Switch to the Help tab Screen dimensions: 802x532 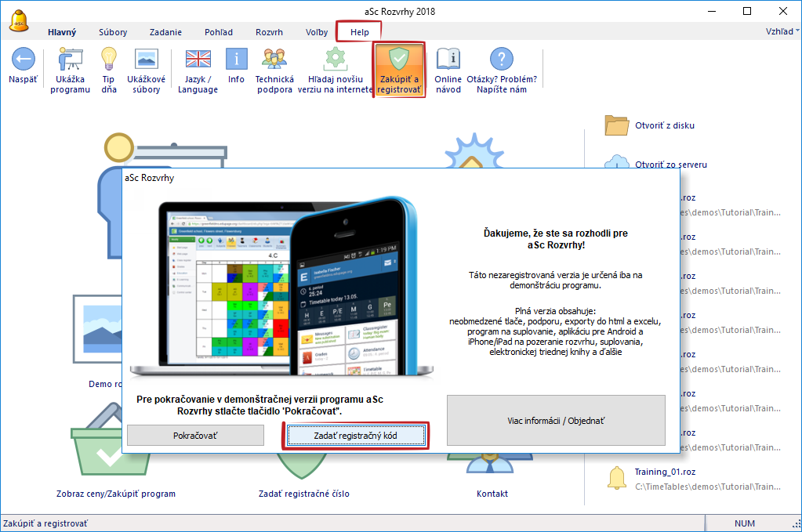click(x=359, y=32)
